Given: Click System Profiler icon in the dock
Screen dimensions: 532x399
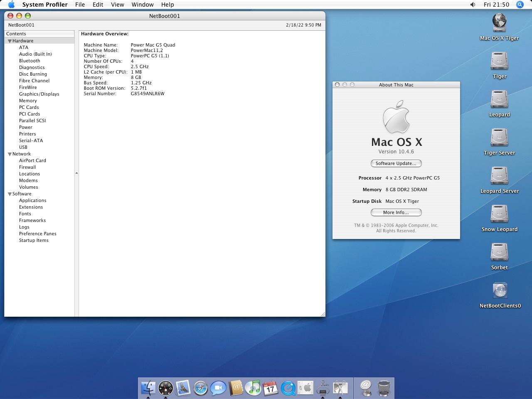Looking at the screenshot, I should coord(323,388).
